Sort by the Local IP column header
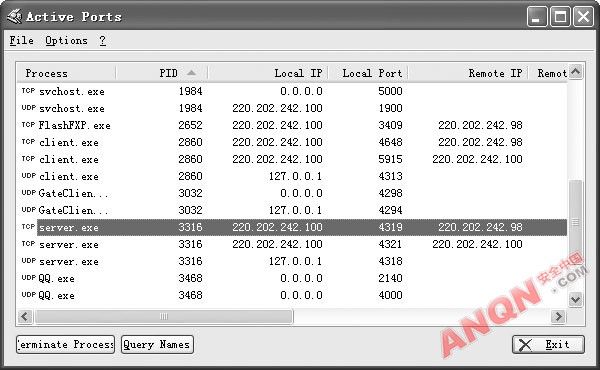 268,73
